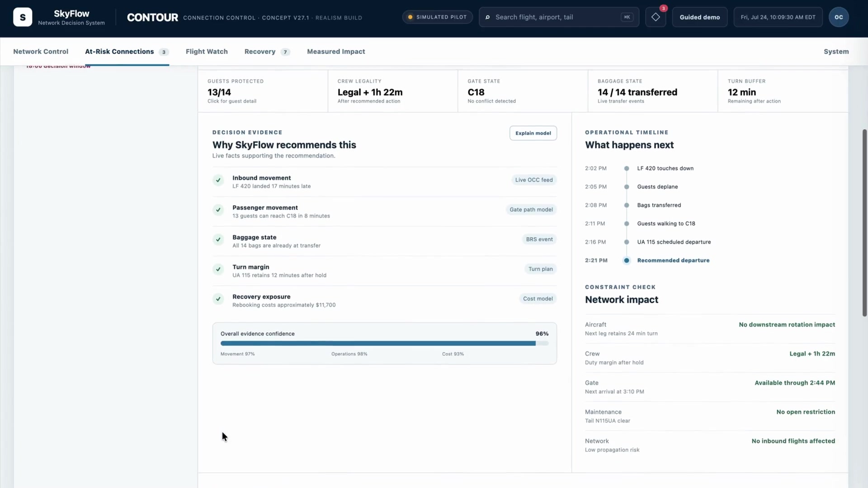Click the Recovery exposure green check icon
Image resolution: width=868 pixels, height=488 pixels.
(218, 299)
